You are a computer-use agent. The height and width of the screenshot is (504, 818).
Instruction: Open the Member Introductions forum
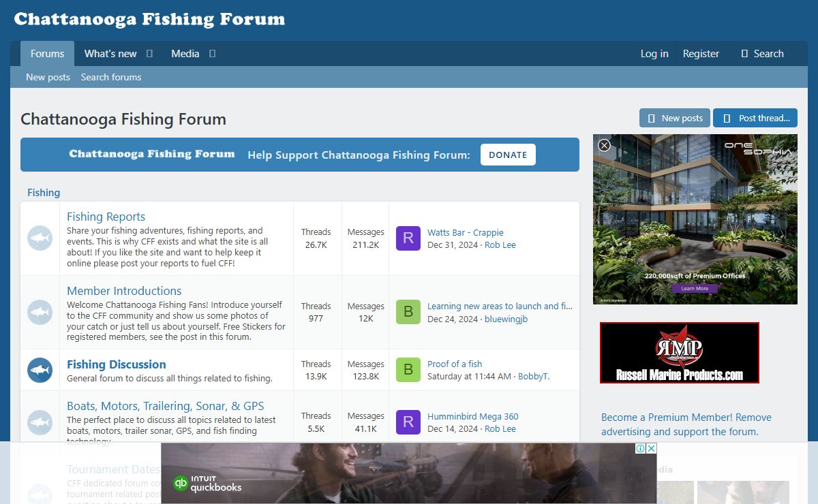(x=124, y=291)
